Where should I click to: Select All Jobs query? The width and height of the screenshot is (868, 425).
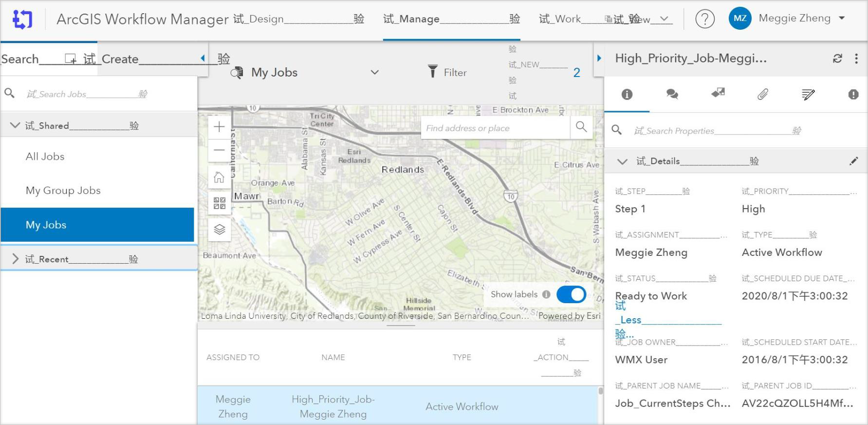pyautogui.click(x=45, y=156)
